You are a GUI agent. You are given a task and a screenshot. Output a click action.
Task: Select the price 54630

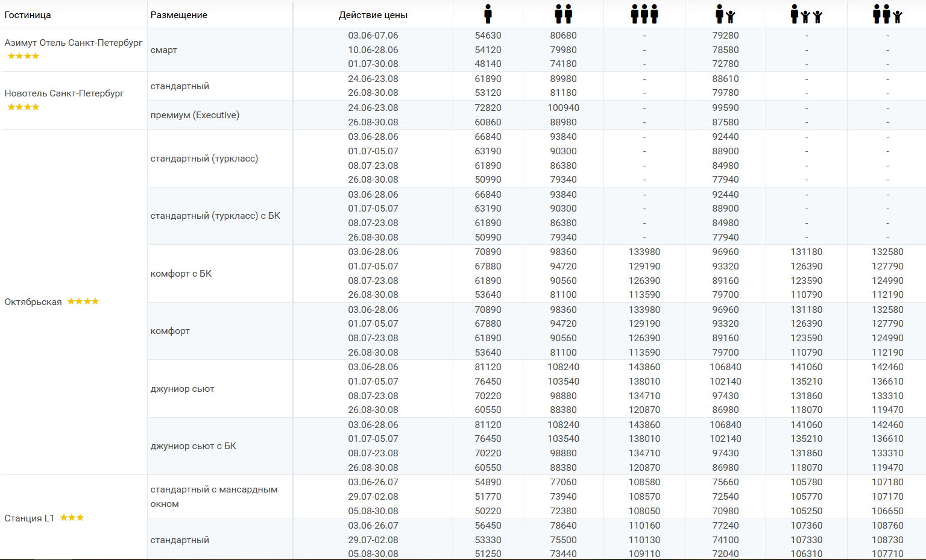coord(488,36)
